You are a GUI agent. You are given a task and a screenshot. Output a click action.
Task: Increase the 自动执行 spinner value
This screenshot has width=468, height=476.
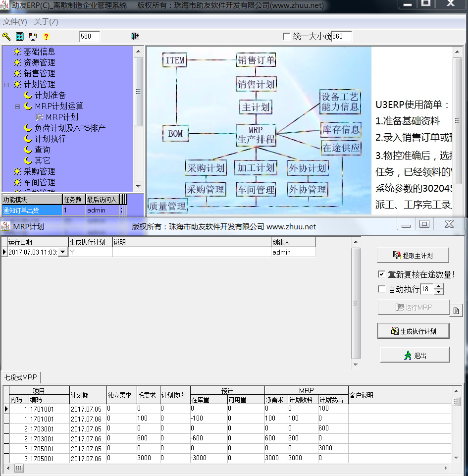click(x=438, y=286)
